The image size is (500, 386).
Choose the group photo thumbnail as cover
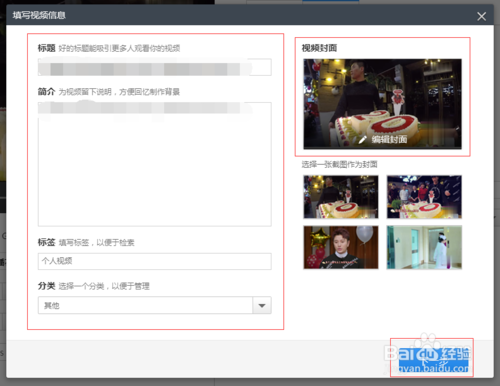coord(424,197)
